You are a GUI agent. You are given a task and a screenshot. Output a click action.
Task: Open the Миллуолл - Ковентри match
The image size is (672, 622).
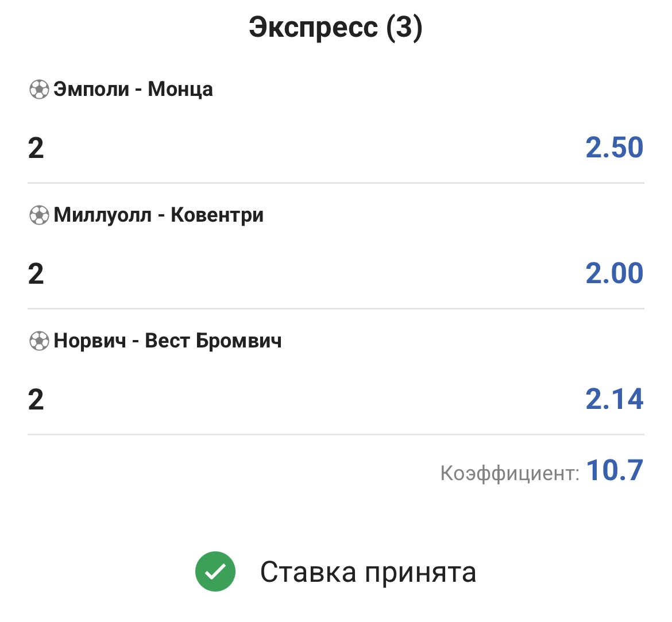(x=159, y=215)
